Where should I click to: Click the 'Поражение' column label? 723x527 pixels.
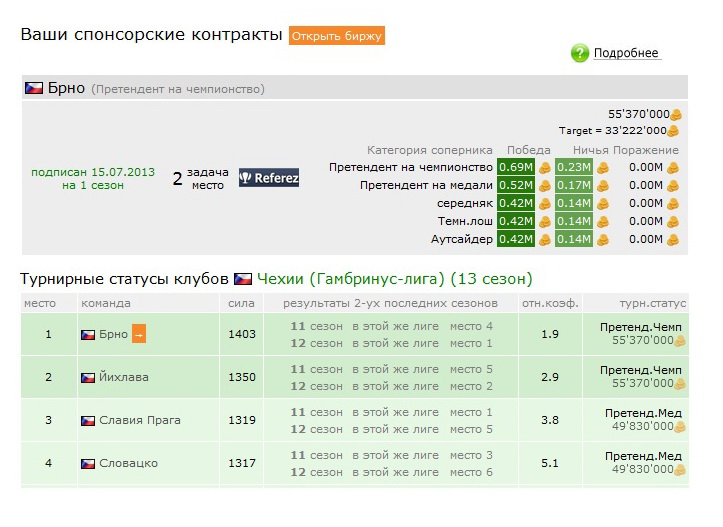(x=646, y=150)
